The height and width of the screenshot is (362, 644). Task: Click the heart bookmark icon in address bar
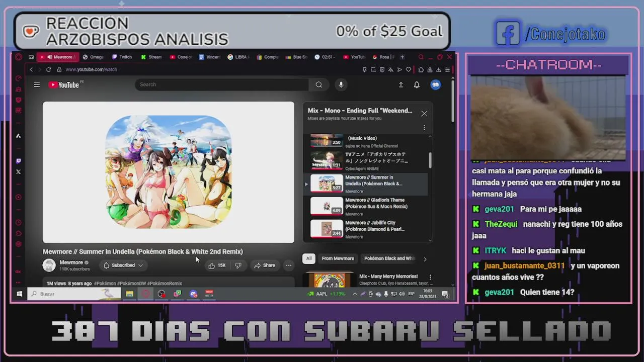click(x=409, y=69)
